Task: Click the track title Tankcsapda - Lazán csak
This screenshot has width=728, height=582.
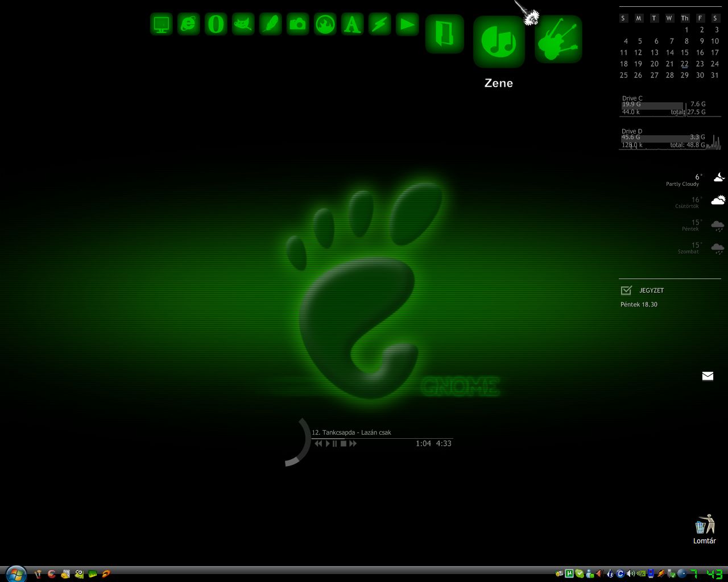Action: tap(357, 433)
